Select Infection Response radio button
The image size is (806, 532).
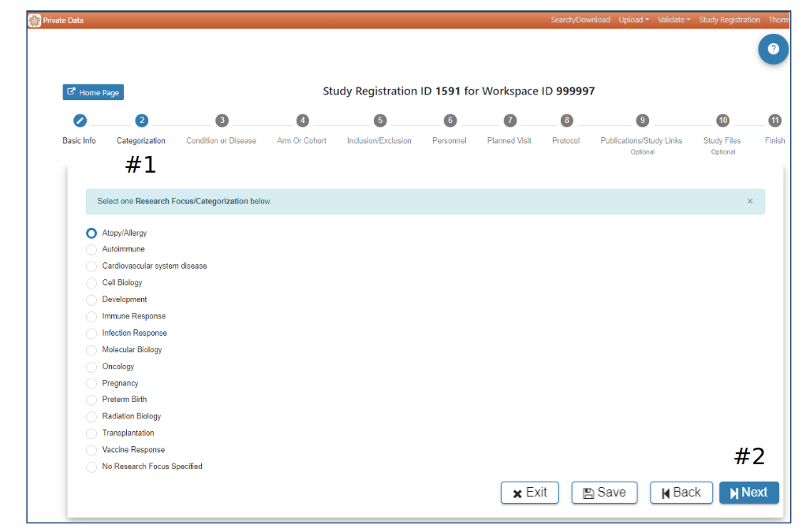click(91, 333)
